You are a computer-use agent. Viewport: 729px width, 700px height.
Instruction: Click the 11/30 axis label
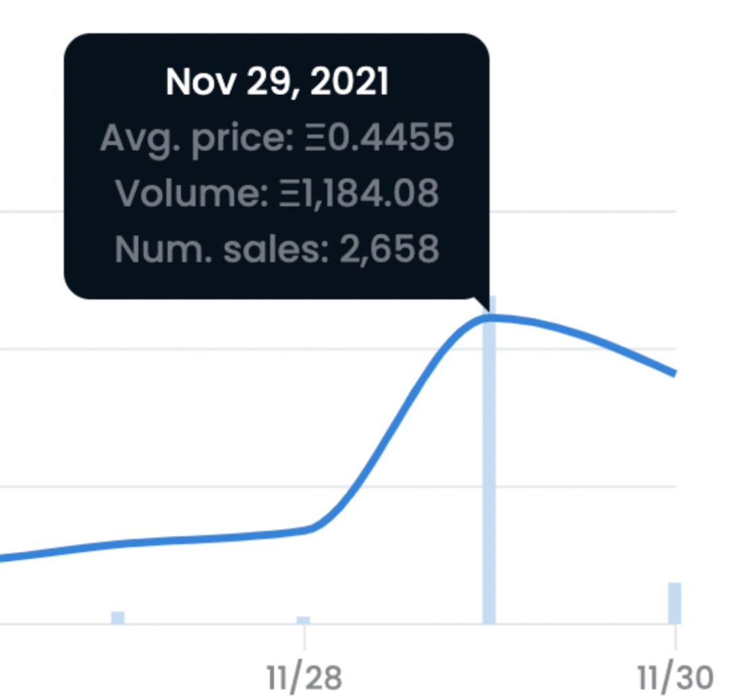674,678
